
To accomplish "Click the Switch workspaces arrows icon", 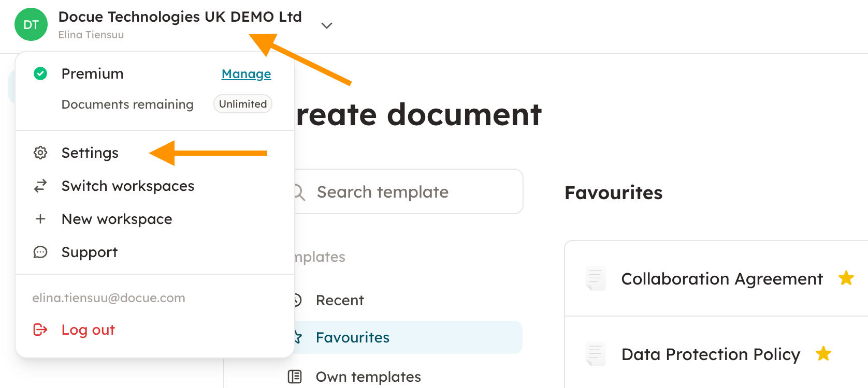I will pos(40,186).
